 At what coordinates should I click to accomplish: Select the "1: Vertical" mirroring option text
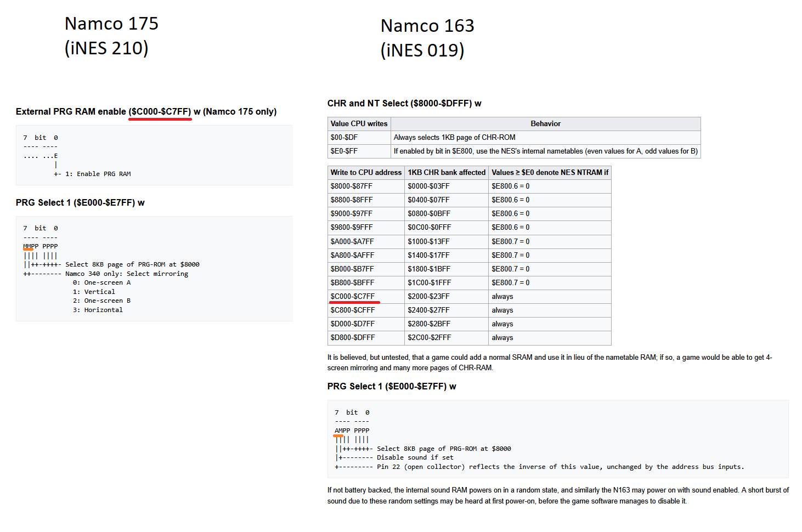pyautogui.click(x=94, y=292)
